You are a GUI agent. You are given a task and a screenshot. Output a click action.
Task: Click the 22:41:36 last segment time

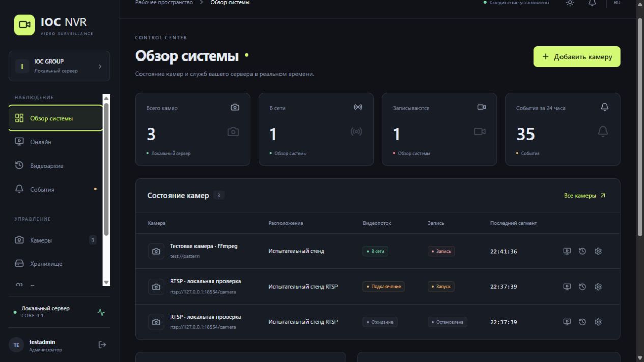[x=503, y=251]
